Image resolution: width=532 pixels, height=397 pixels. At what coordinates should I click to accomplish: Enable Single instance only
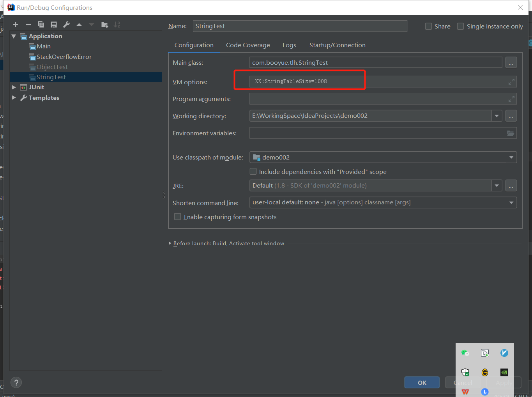click(x=460, y=26)
